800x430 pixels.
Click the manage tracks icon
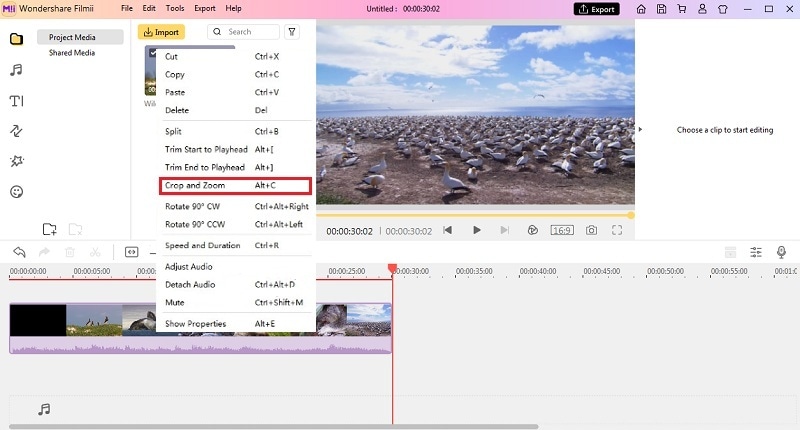731,252
